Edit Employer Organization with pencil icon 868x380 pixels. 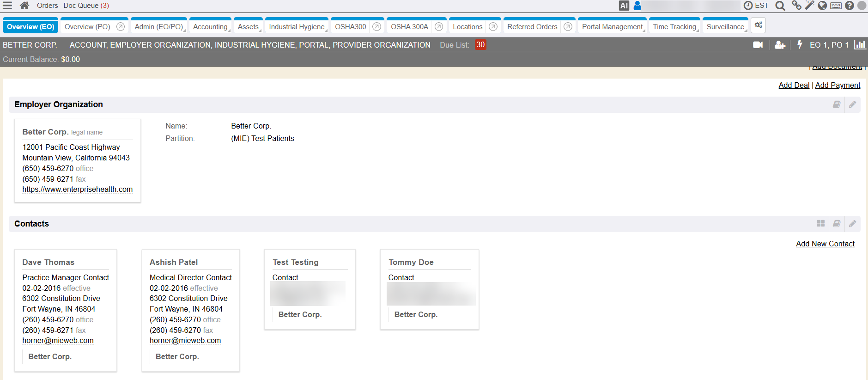coord(852,104)
